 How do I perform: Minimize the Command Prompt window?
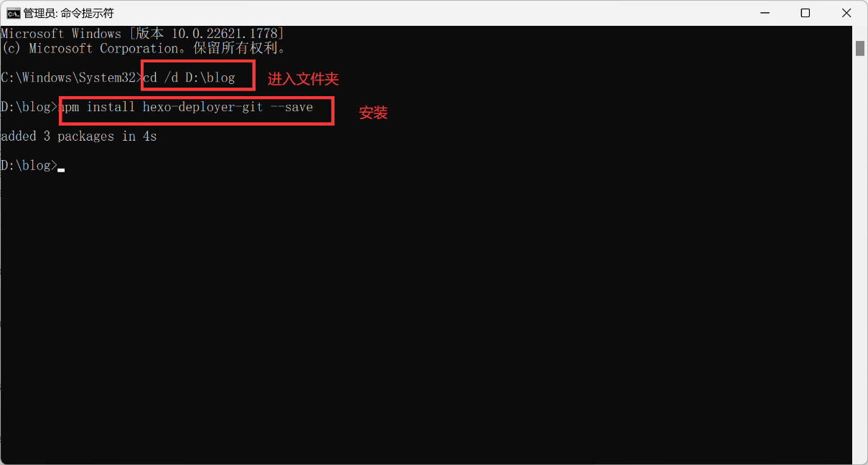coord(766,13)
